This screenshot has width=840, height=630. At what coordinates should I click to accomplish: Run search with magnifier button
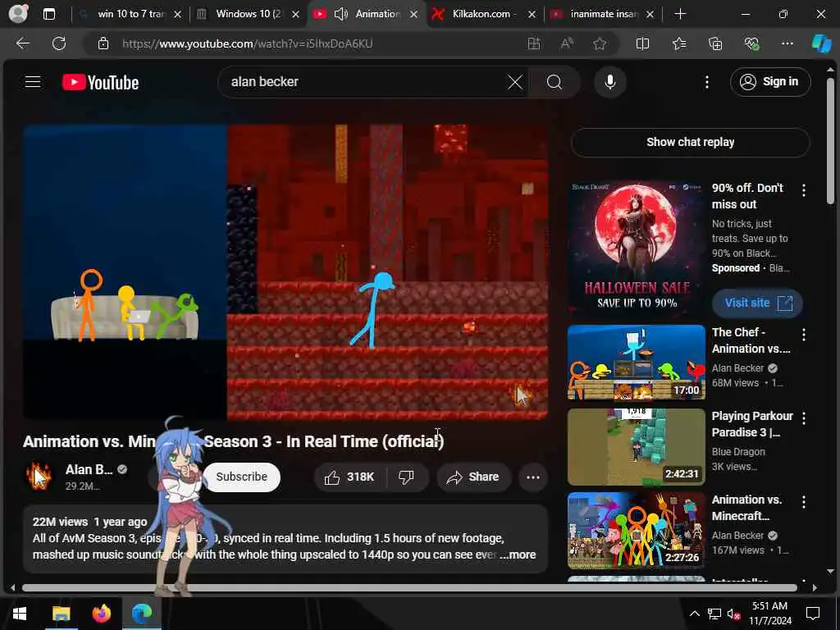(x=555, y=83)
